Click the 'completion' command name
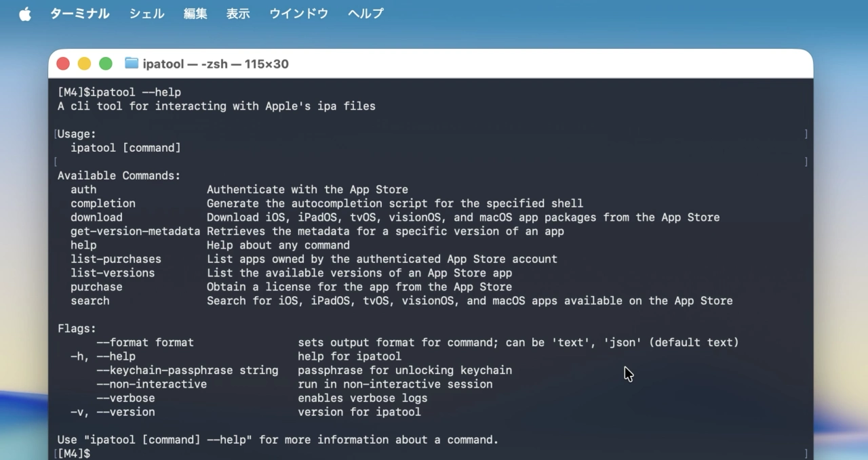The image size is (868, 460). pos(103,203)
